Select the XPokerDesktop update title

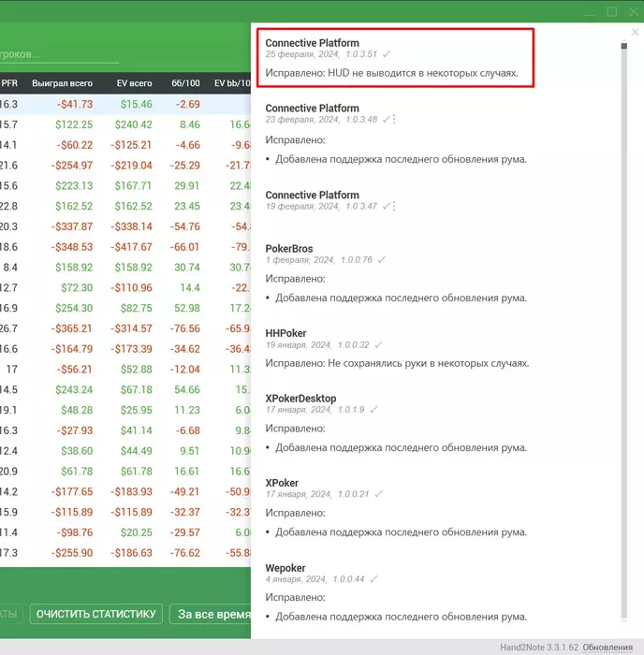(300, 399)
